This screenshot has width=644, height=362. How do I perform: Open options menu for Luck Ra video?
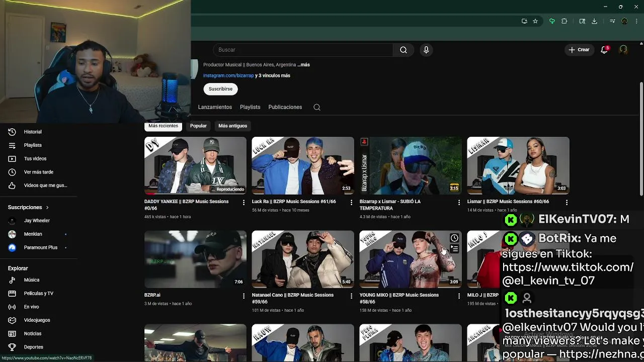[x=351, y=202]
